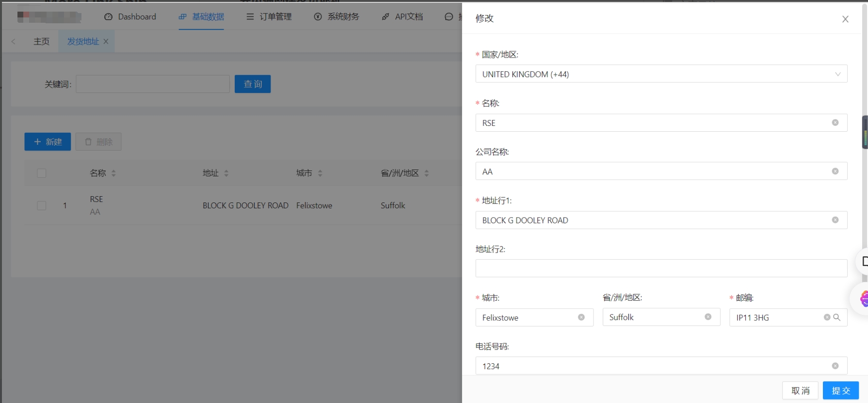Click the 关键词 search field

[153, 84]
